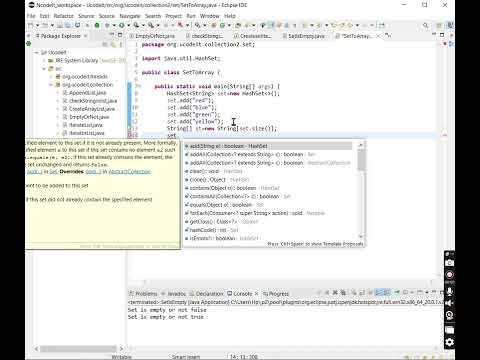
Task: Click the proposal list scroll-down arrow
Action: pos(361,236)
